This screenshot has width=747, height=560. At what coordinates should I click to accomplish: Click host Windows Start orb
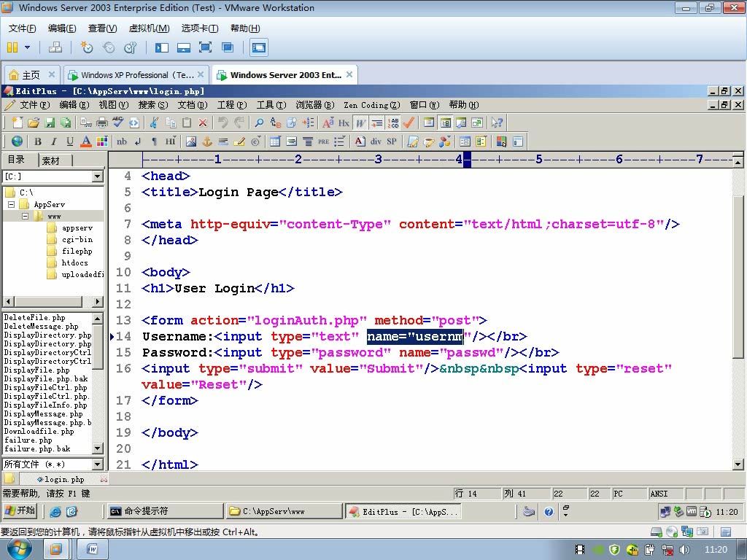(x=19, y=550)
